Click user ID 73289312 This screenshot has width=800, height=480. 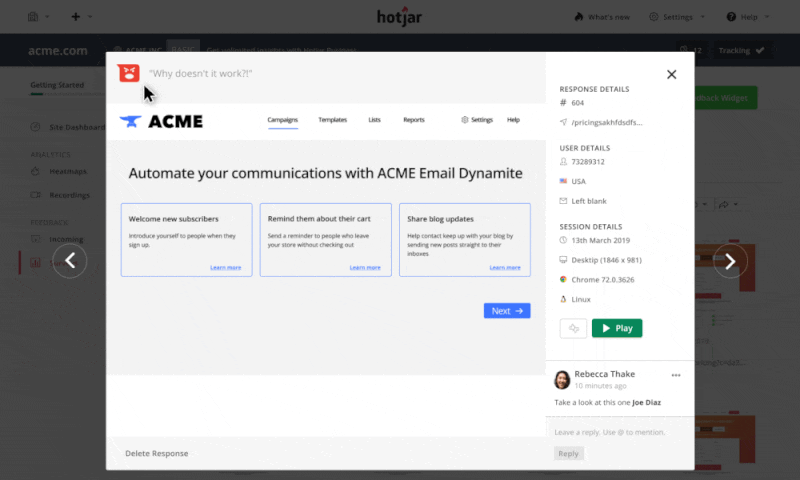[588, 162]
